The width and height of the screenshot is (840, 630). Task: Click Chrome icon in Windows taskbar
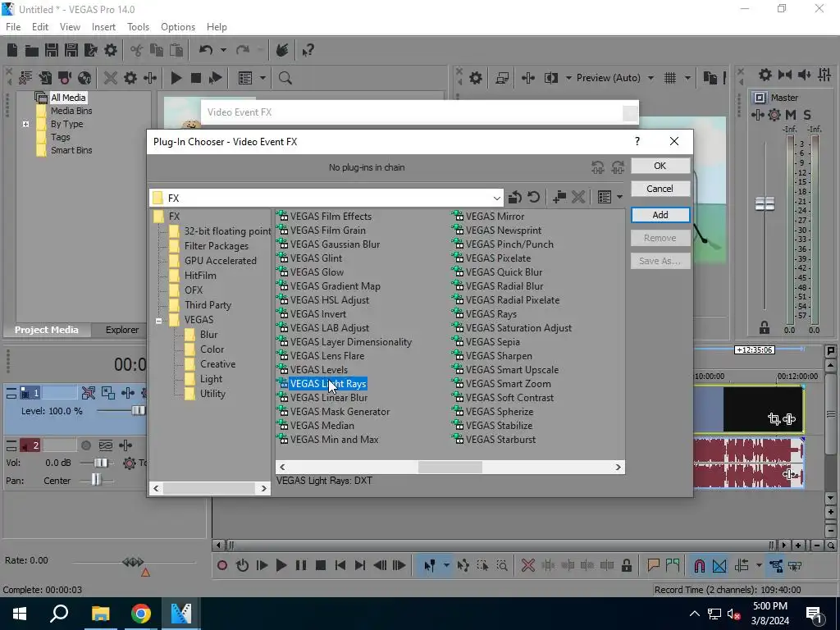click(140, 614)
